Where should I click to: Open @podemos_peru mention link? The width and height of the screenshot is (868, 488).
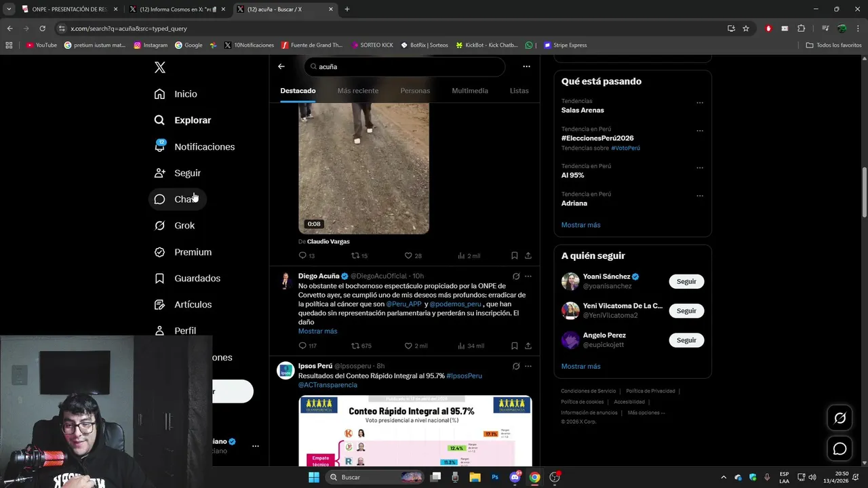455,304
